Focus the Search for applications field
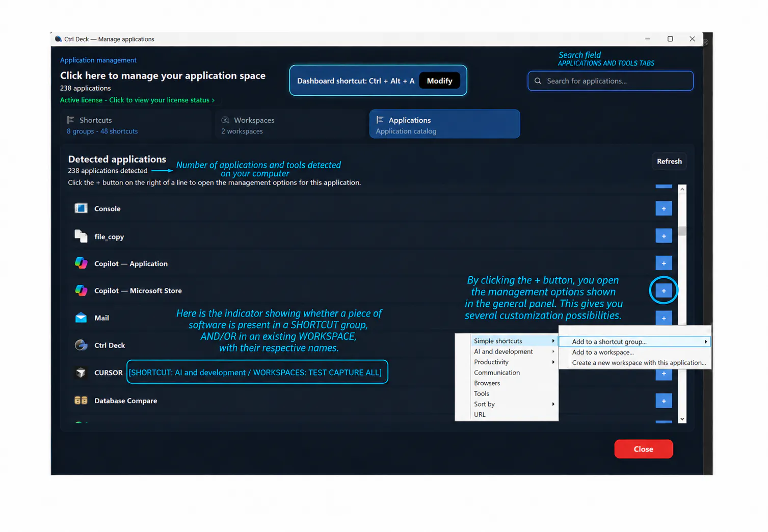 [611, 81]
